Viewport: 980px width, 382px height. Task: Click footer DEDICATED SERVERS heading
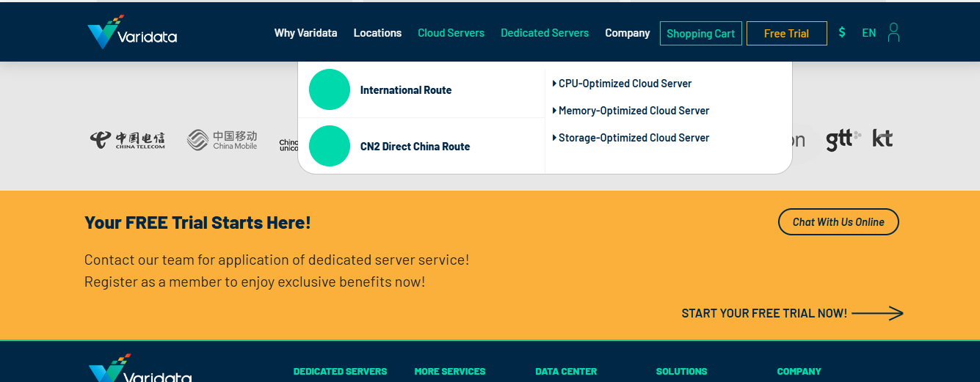[340, 372]
